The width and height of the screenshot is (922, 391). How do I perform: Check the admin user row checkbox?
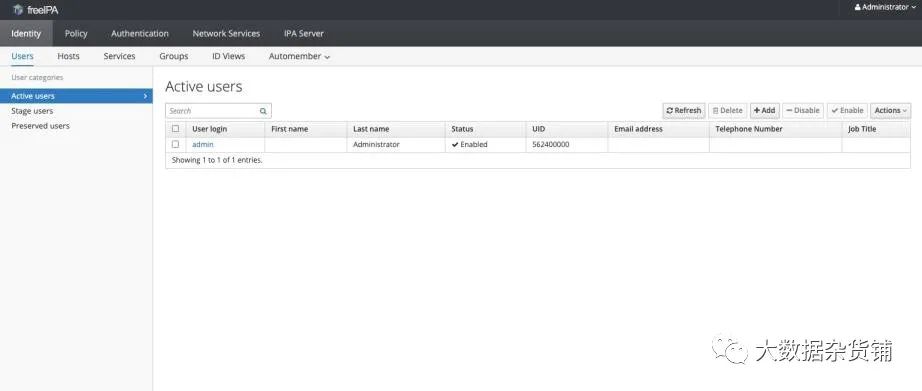pos(175,144)
